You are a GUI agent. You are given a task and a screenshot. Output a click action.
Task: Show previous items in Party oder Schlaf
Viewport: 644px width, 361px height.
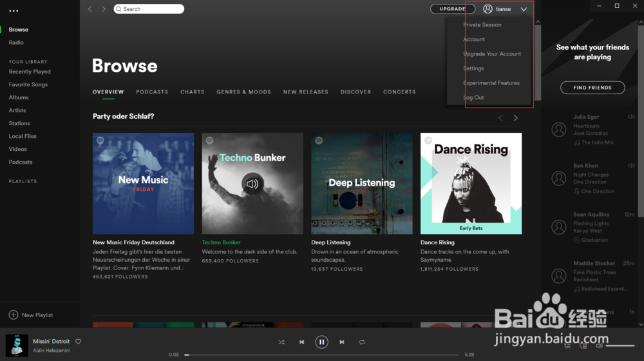(x=500, y=118)
